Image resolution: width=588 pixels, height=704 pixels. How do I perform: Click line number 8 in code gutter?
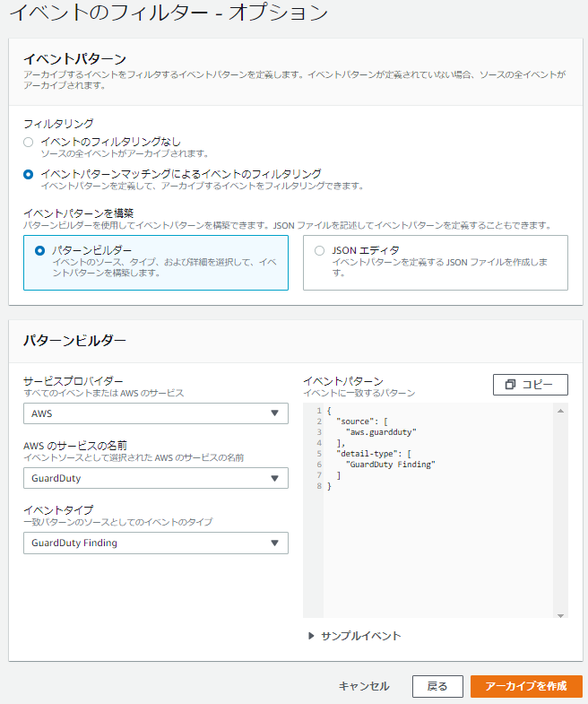click(319, 486)
